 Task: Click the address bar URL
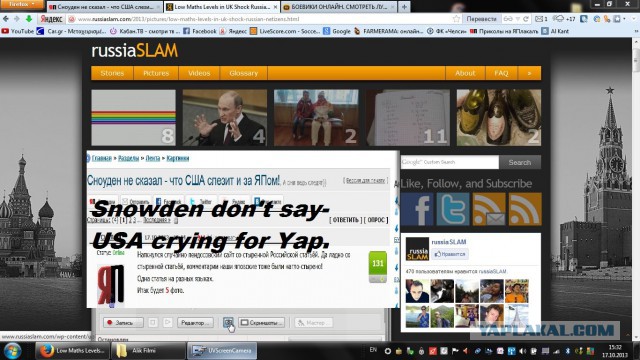[189, 19]
